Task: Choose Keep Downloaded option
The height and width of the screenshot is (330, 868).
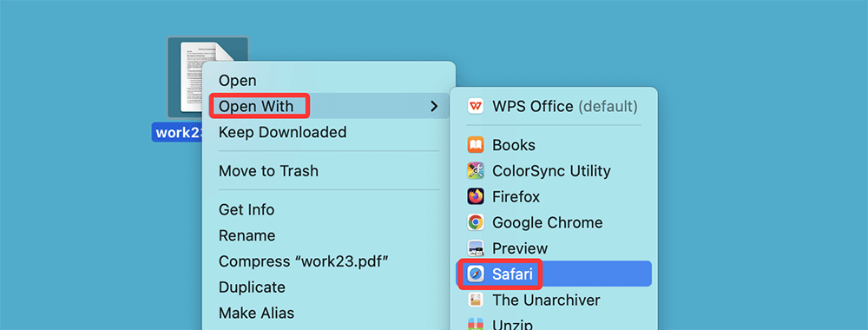Action: pyautogui.click(x=282, y=132)
